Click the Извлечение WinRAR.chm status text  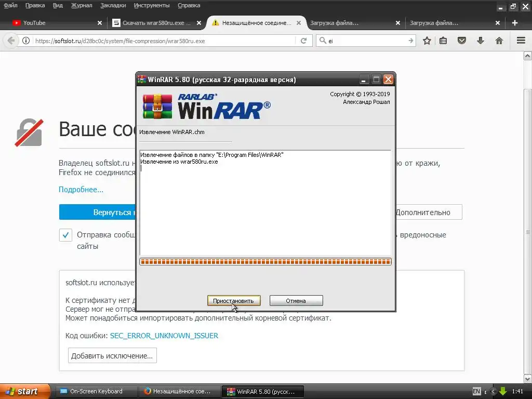[x=172, y=132]
